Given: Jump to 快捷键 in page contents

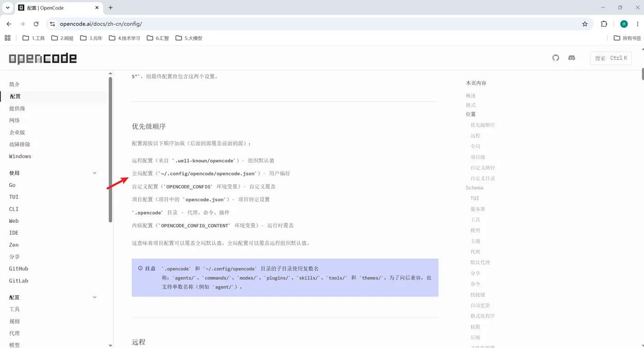Looking at the screenshot, I should coord(477,295).
